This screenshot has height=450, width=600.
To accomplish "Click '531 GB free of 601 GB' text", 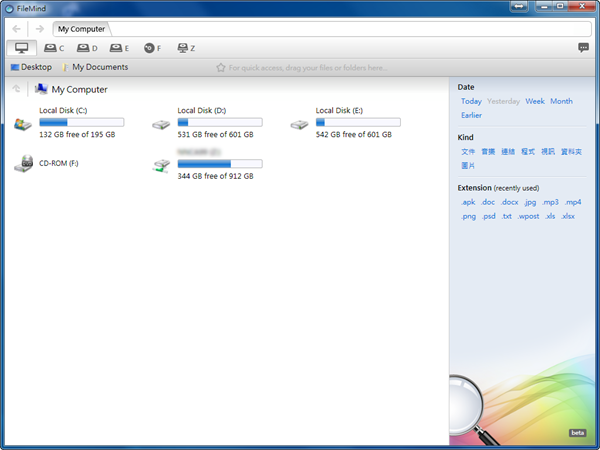I will tap(215, 135).
